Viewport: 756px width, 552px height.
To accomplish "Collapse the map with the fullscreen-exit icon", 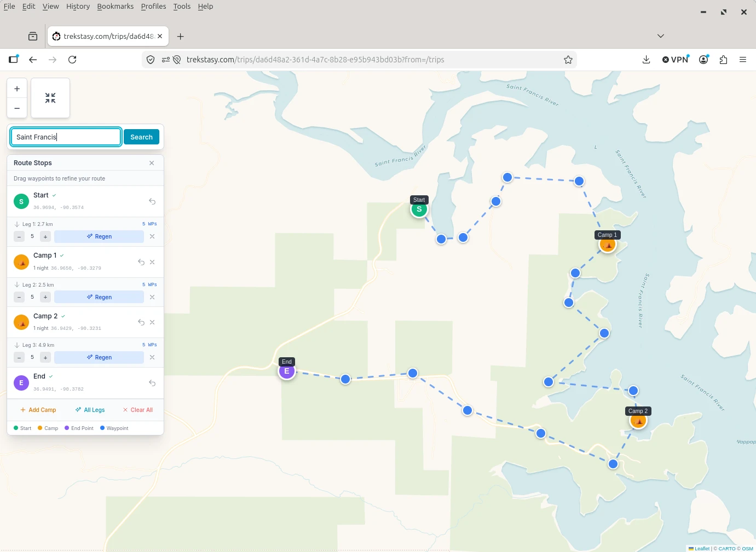I will 50,98.
